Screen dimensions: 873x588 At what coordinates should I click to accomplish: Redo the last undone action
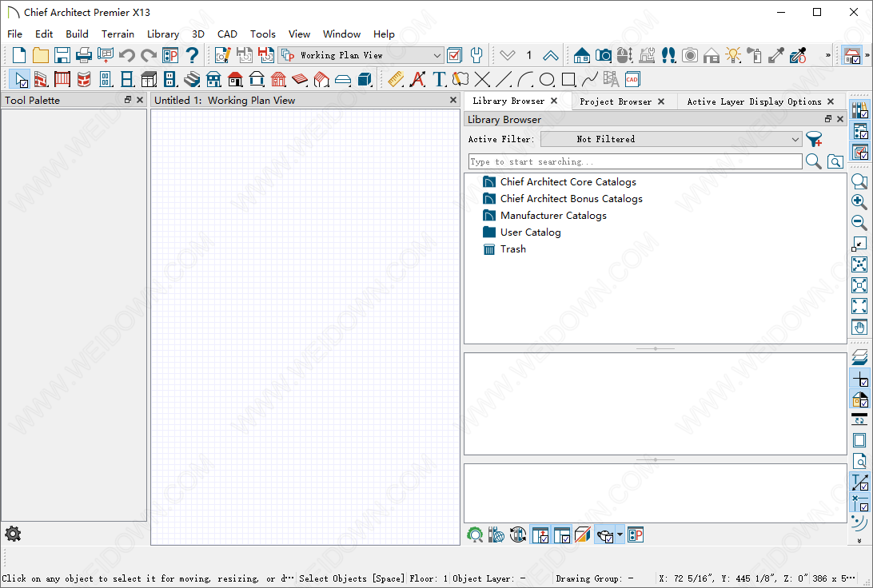[x=149, y=55]
